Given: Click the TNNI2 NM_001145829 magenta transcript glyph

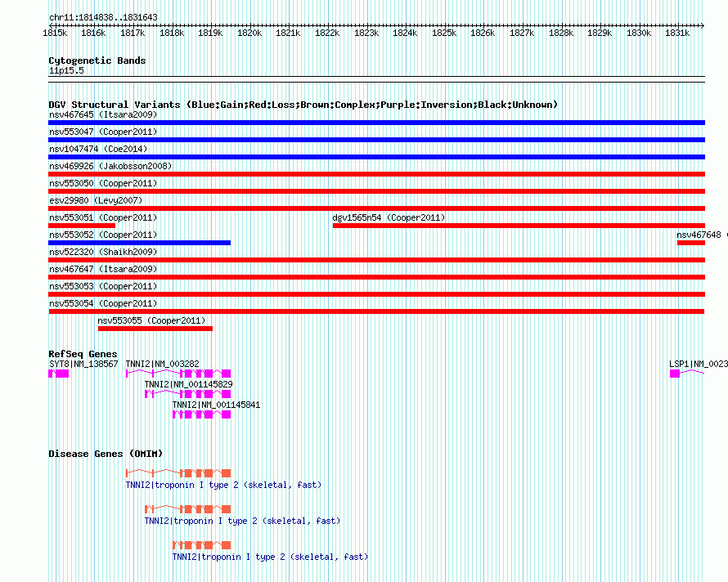Looking at the screenshot, I should click(x=187, y=394).
